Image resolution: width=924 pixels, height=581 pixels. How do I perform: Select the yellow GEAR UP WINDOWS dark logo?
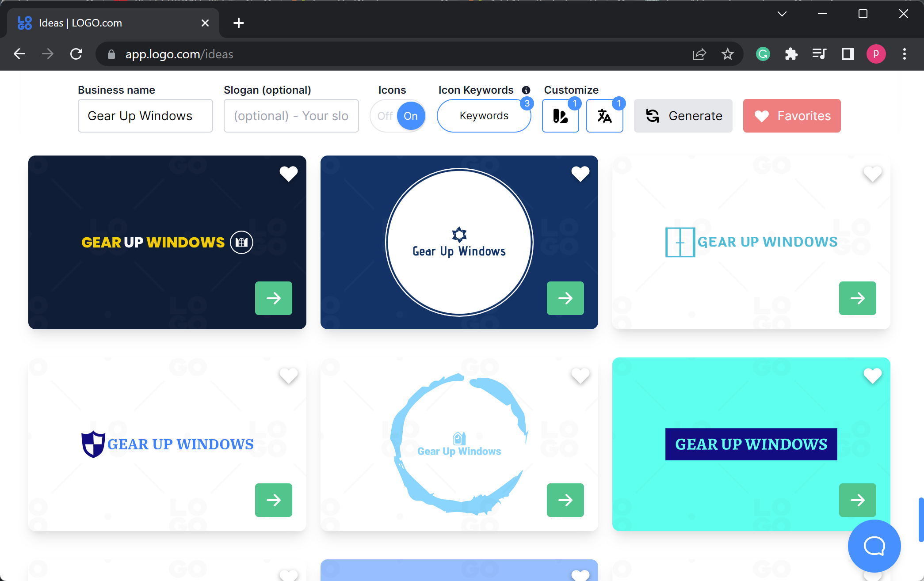(x=167, y=242)
